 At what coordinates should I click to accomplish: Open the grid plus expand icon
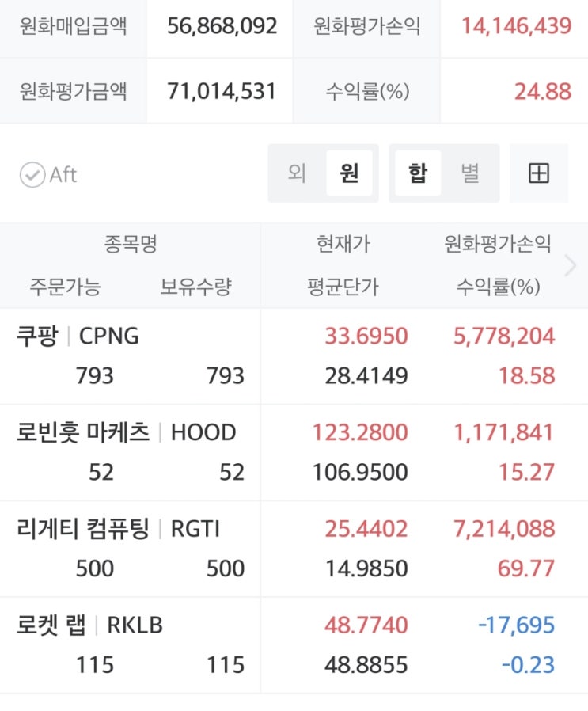point(539,173)
